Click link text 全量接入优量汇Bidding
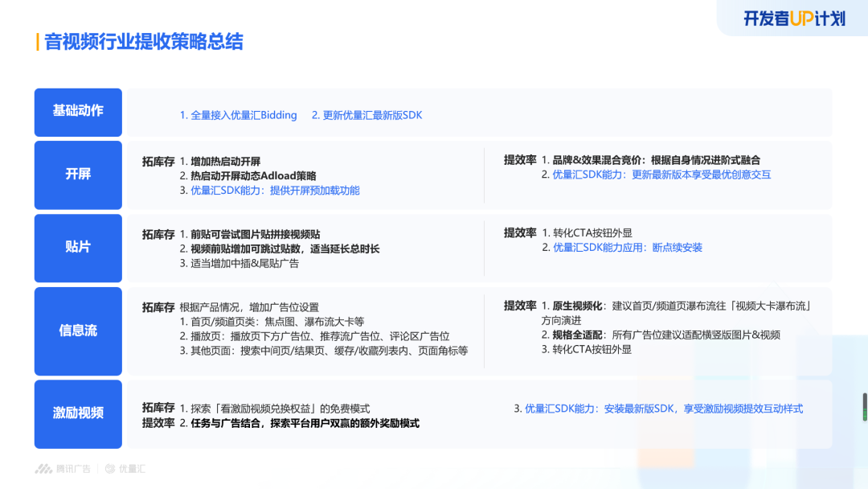868x489 pixels. tap(244, 115)
